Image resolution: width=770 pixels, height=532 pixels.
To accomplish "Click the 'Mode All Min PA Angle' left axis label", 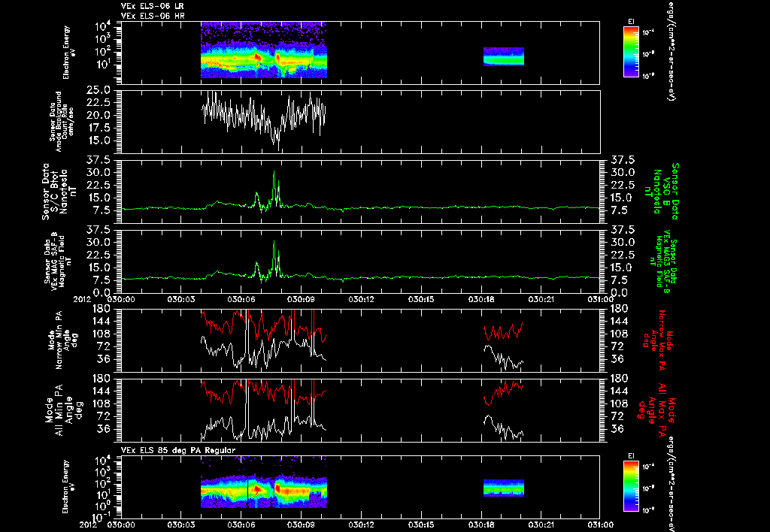I will pos(65,410).
